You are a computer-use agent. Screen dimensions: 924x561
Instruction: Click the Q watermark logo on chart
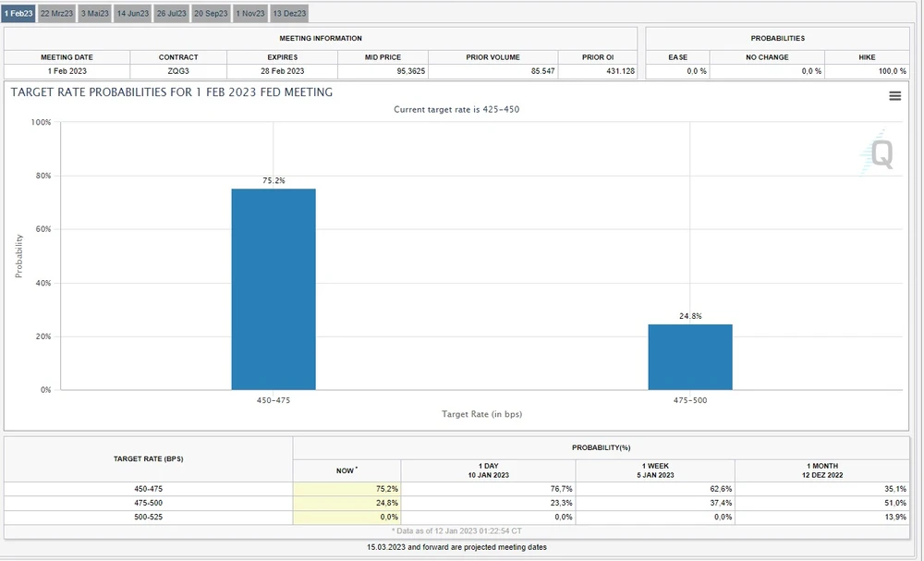tap(876, 153)
